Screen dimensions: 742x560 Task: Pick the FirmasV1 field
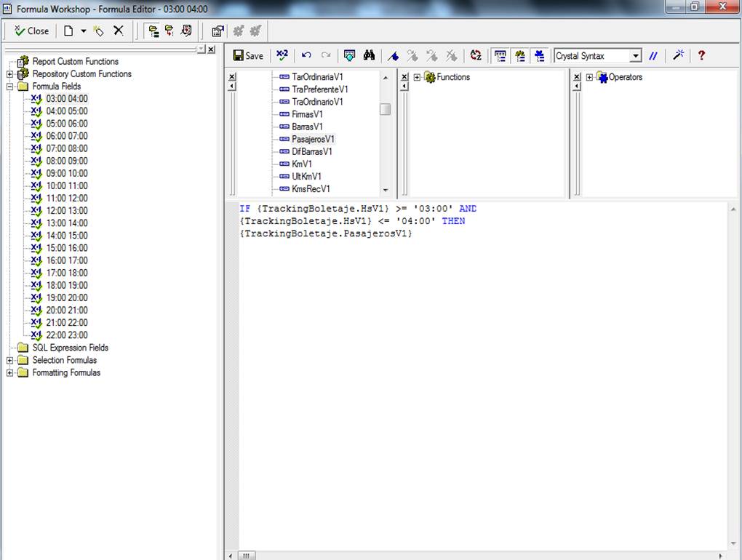click(307, 114)
